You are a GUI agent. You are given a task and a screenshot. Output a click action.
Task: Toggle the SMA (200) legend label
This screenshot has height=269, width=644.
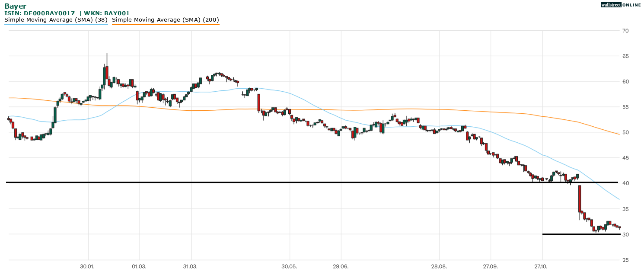tap(166, 19)
